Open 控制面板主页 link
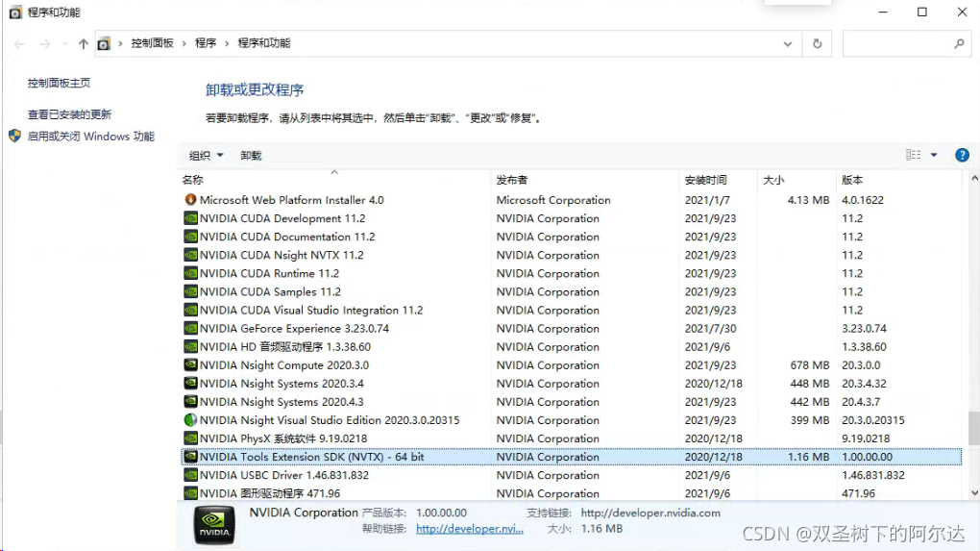Image resolution: width=980 pixels, height=551 pixels. tap(59, 83)
